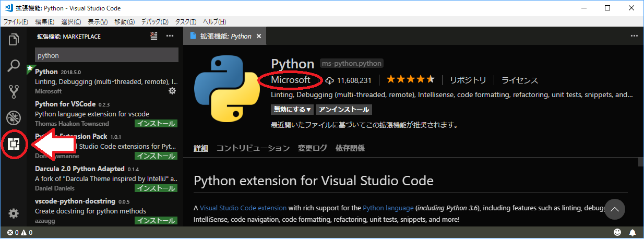The image size is (644, 239).
Task: Close the 拡張機能: Python tab
Action: click(x=259, y=37)
